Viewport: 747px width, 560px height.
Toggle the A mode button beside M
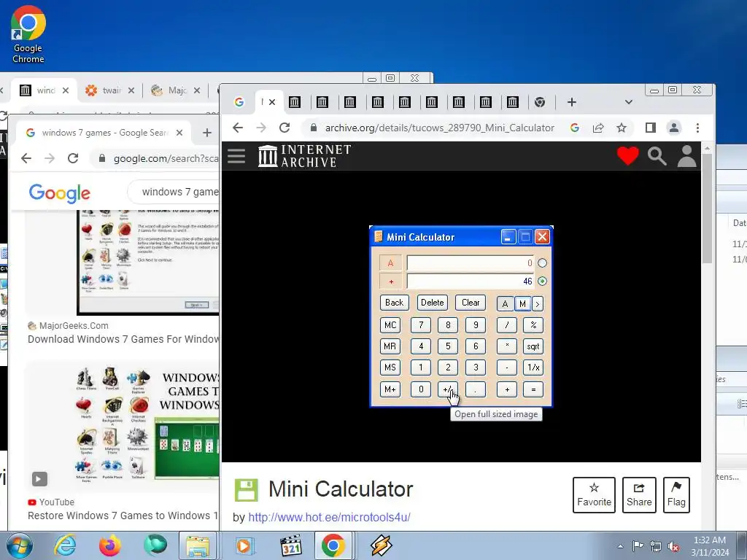pyautogui.click(x=505, y=304)
